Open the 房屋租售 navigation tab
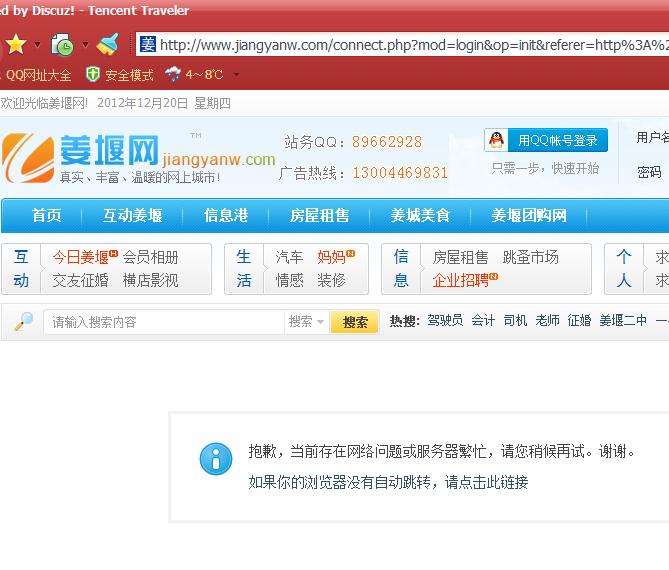The image size is (669, 570). [x=319, y=215]
